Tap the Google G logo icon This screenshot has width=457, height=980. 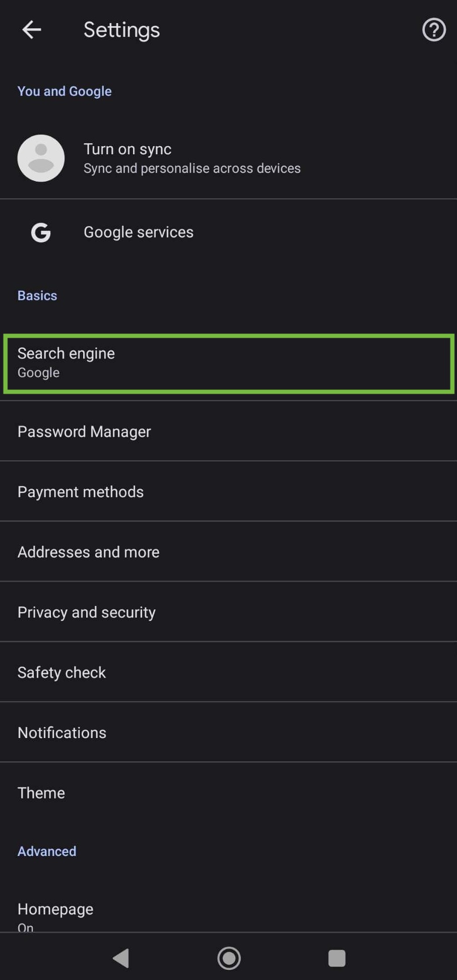pyautogui.click(x=41, y=232)
